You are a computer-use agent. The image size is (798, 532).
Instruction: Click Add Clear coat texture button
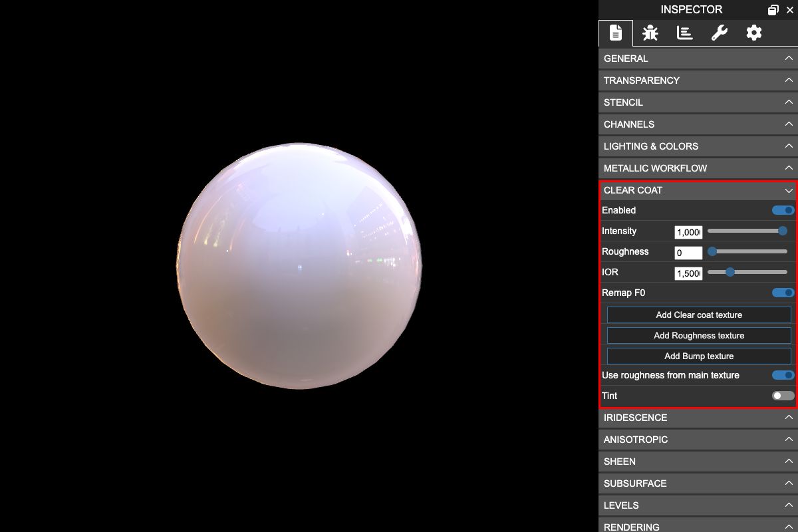698,315
